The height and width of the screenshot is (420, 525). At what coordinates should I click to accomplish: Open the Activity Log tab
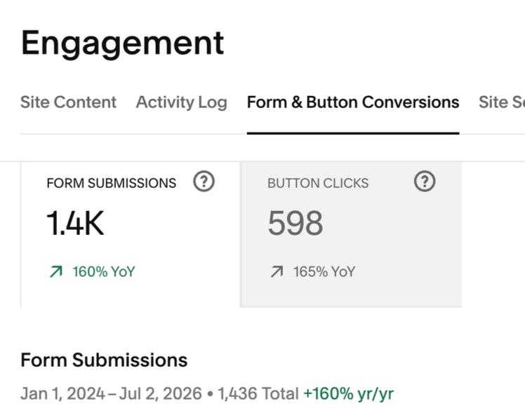(x=182, y=102)
